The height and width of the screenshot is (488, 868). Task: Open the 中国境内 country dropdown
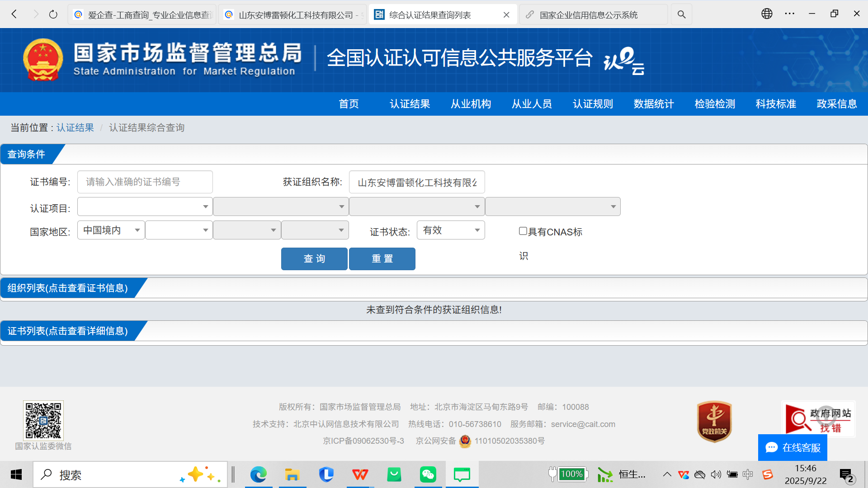pyautogui.click(x=111, y=230)
